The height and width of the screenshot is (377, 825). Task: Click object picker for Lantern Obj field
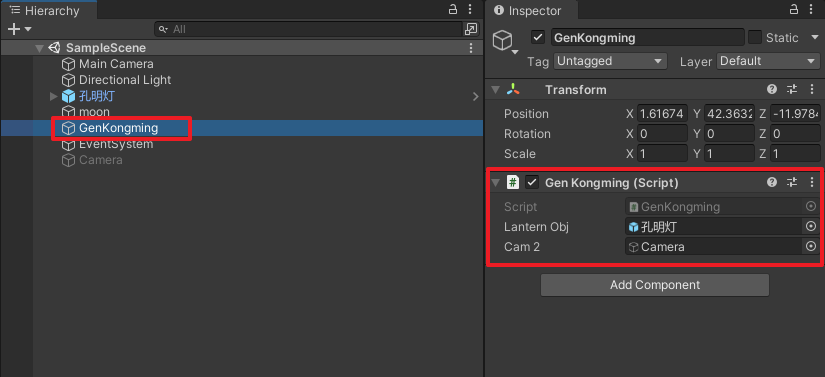click(811, 227)
